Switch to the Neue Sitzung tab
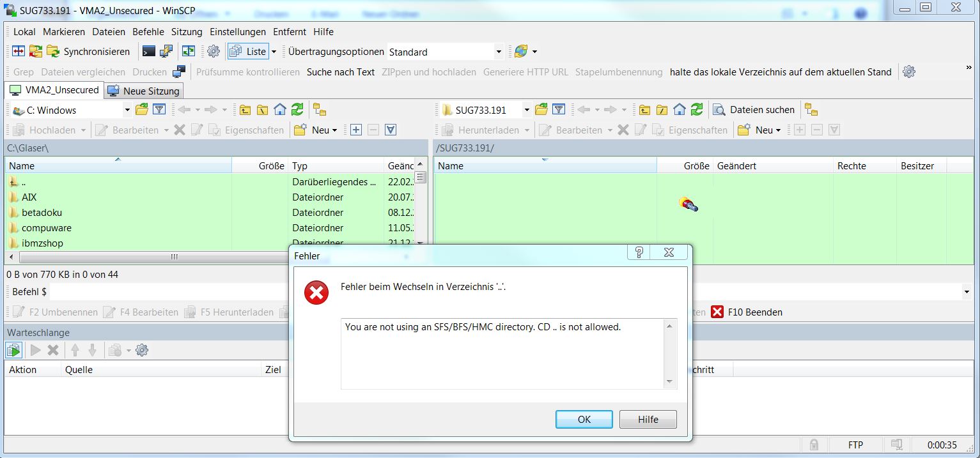 click(x=144, y=91)
